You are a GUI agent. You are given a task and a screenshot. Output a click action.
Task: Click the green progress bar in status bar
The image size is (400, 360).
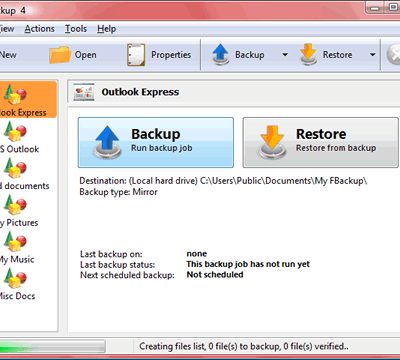click(52, 346)
